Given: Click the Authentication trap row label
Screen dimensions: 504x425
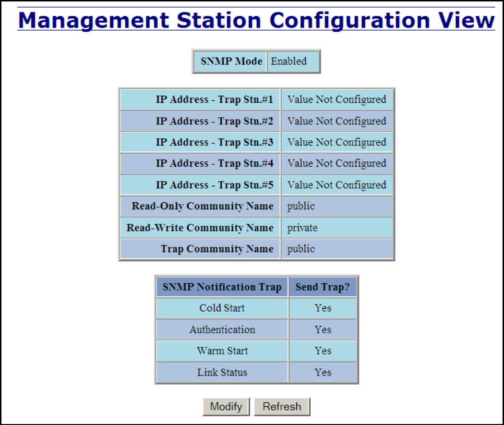Looking at the screenshot, I should coord(222,329).
